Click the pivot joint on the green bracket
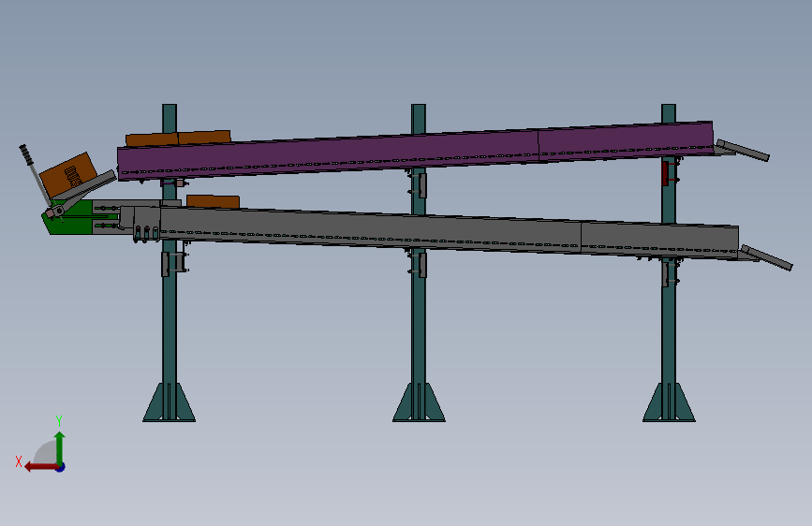Image resolution: width=812 pixels, height=526 pixels. click(58, 211)
